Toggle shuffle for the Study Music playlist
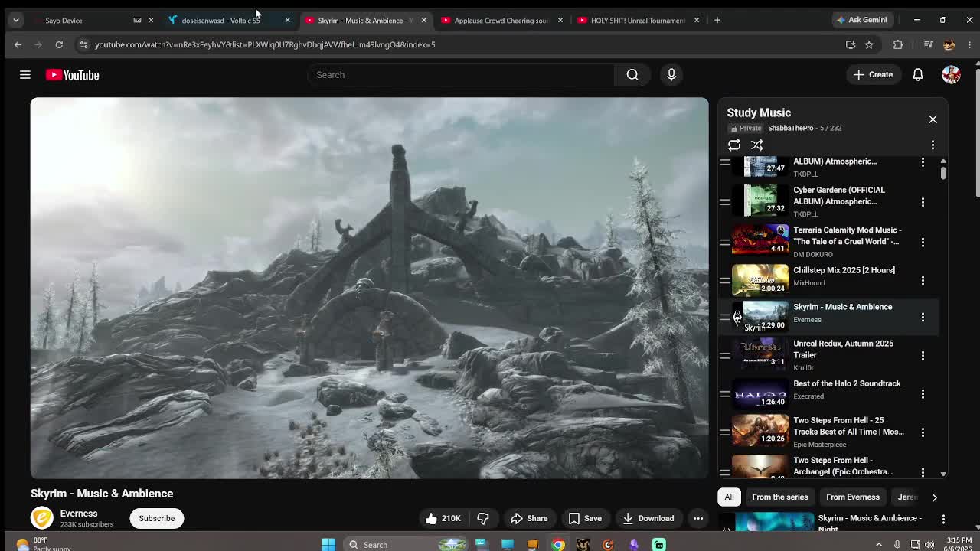This screenshot has width=980, height=551. pyautogui.click(x=756, y=145)
